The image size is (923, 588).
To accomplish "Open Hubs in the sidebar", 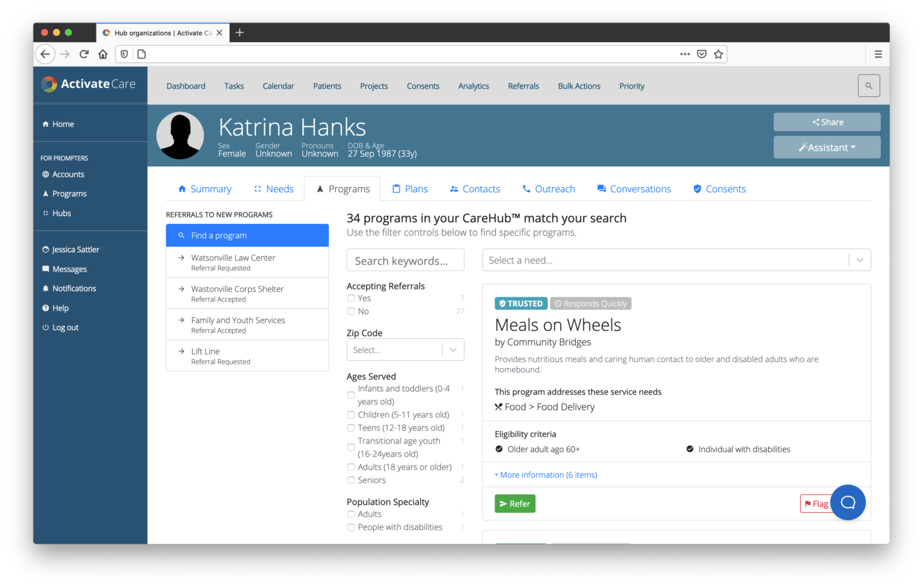I will pos(56,213).
